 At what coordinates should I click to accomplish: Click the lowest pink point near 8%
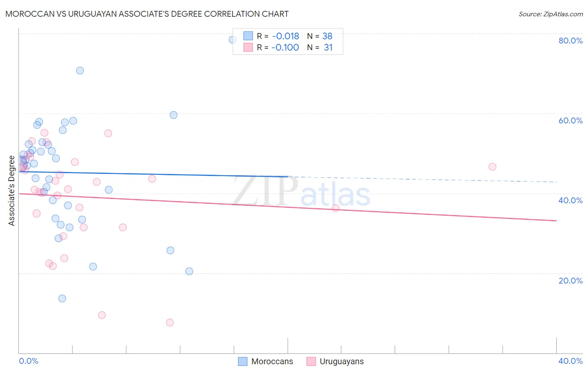tap(170, 322)
